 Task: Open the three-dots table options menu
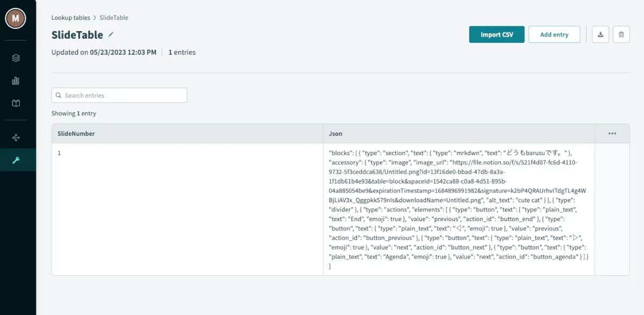[612, 134]
